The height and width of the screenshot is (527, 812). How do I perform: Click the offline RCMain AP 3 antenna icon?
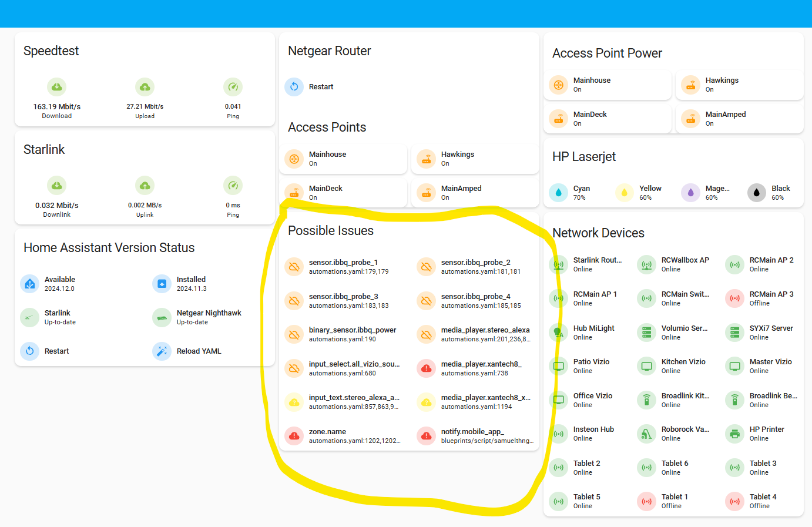tap(734, 298)
